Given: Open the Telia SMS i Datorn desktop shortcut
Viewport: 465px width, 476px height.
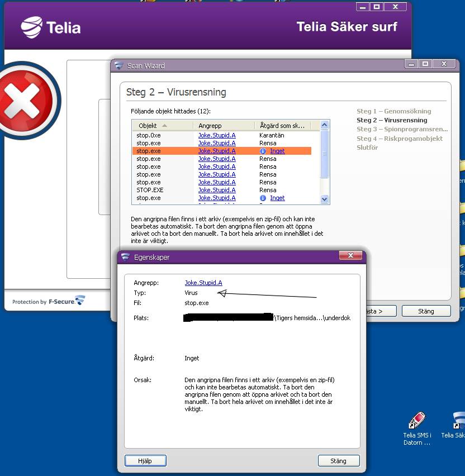Looking at the screenshot, I should [x=417, y=429].
